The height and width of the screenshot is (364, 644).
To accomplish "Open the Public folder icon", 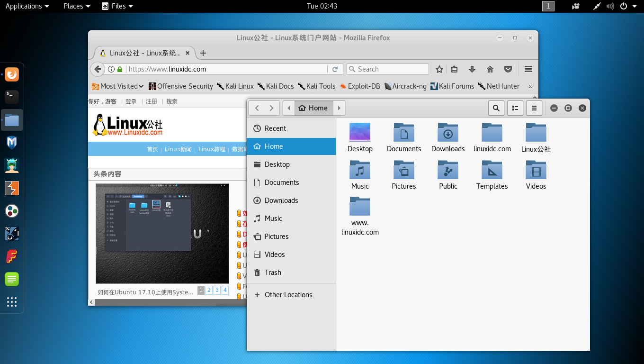I will pos(448,170).
